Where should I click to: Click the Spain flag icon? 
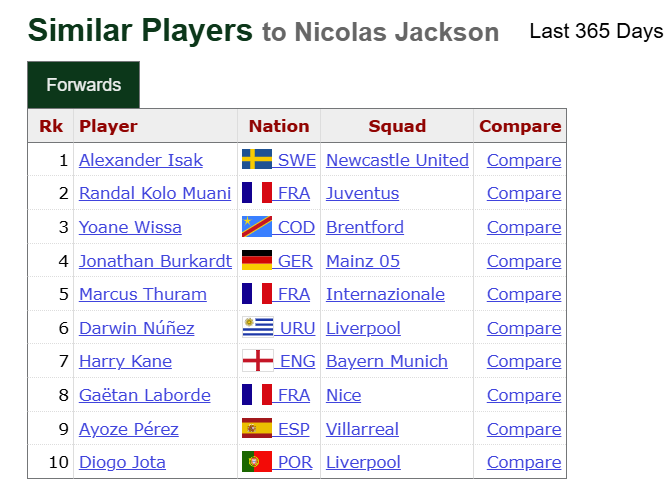pos(257,429)
